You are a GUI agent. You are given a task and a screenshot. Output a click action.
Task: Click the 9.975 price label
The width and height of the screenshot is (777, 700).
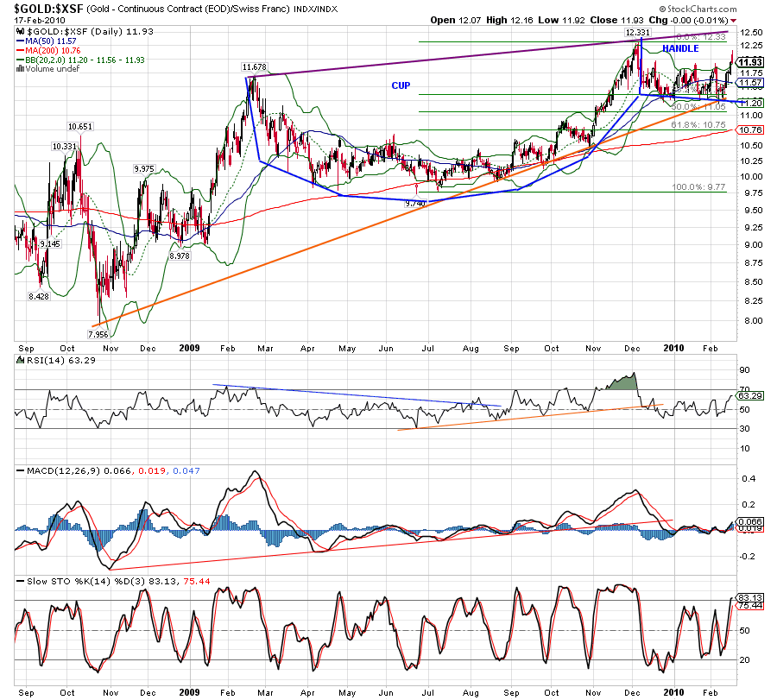click(144, 169)
